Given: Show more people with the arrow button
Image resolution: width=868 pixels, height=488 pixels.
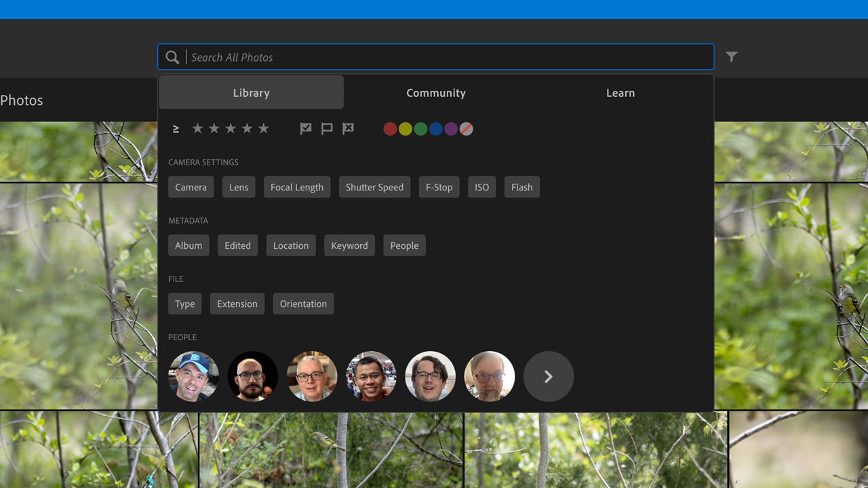Looking at the screenshot, I should coord(549,376).
